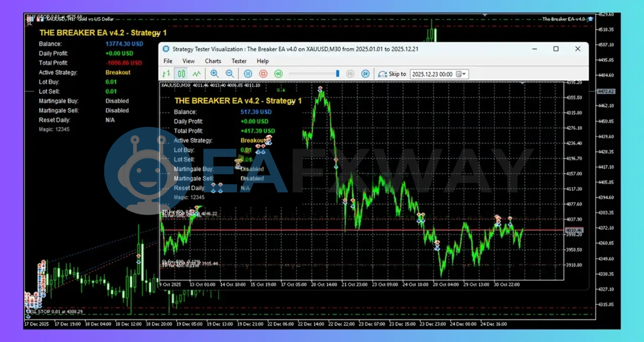Stop the strategy test with red button
Screen dimensions: 644x342
(x=263, y=74)
